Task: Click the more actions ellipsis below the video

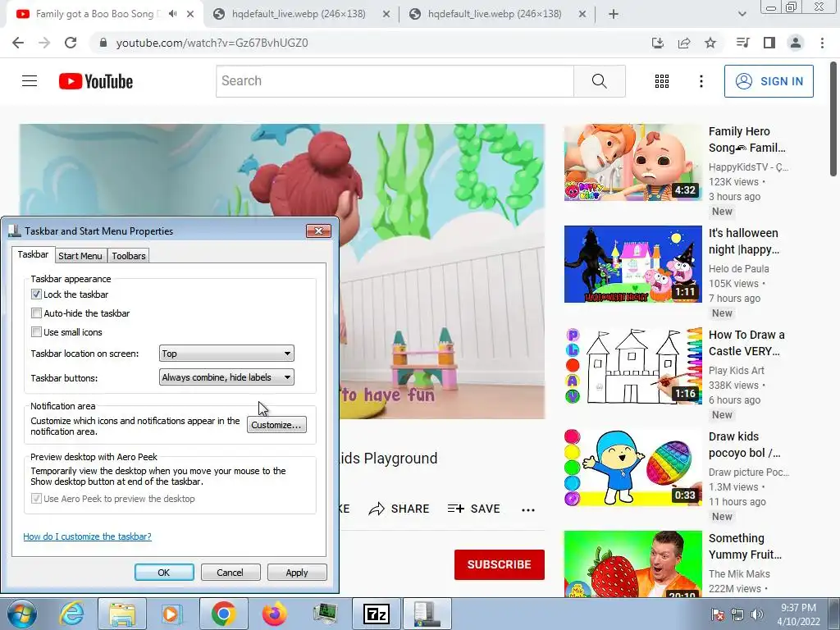Action: tap(528, 510)
